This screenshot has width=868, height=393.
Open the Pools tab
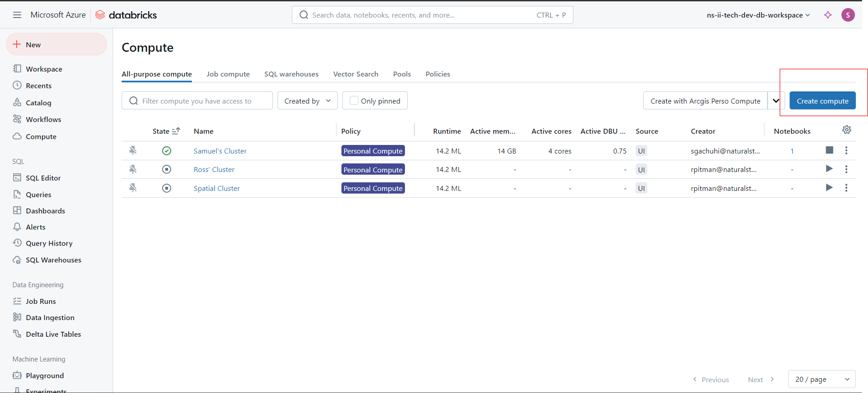point(402,74)
